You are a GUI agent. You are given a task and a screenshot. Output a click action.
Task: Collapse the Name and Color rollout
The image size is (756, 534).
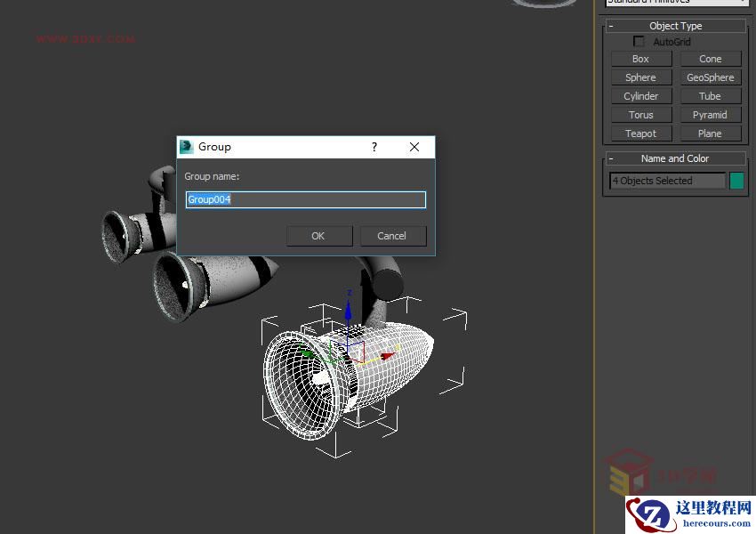coord(610,158)
